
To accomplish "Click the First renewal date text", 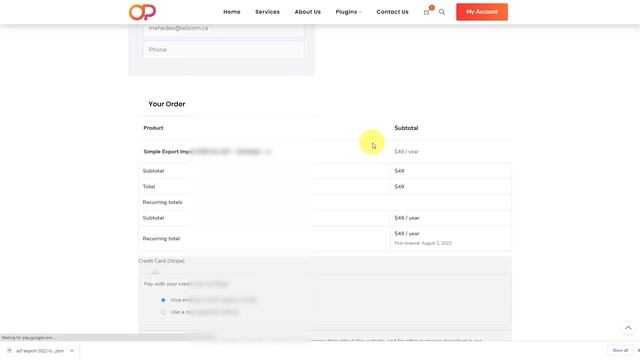I will 423,243.
